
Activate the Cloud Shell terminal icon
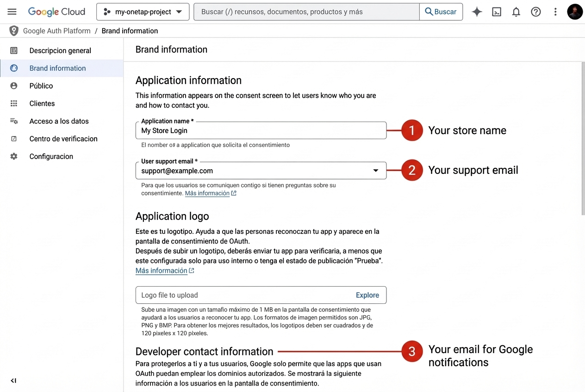496,12
